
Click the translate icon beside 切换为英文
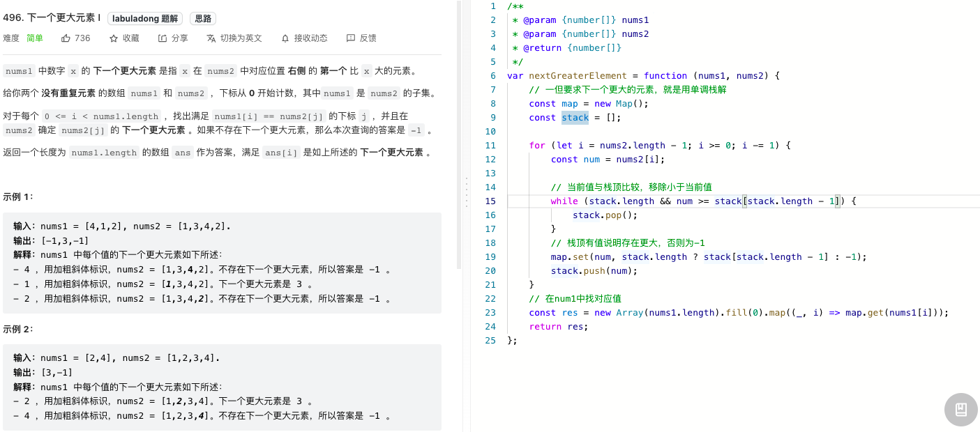click(x=211, y=38)
